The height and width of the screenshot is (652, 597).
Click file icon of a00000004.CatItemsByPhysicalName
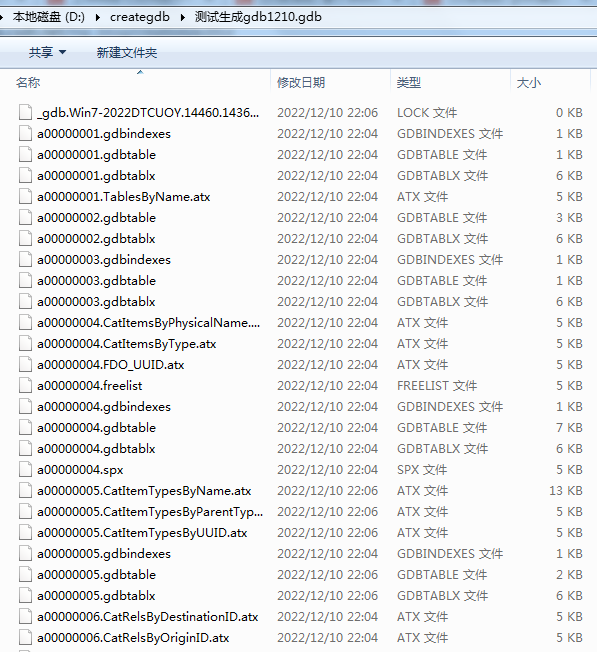click(25, 323)
